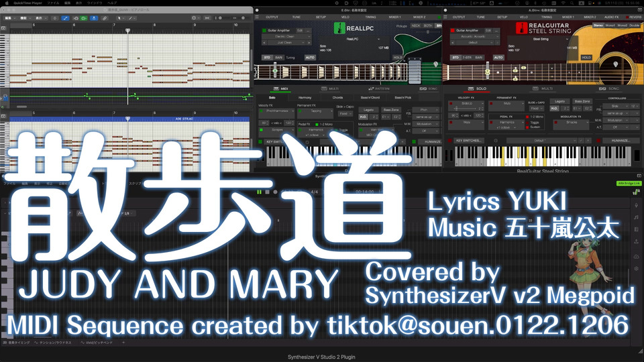Enable HOLD button in RealGuitar Steel String

[586, 58]
